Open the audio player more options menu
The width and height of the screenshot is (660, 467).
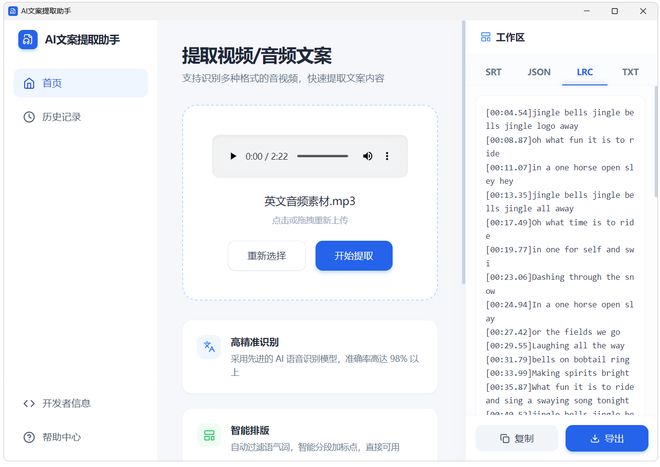point(387,156)
